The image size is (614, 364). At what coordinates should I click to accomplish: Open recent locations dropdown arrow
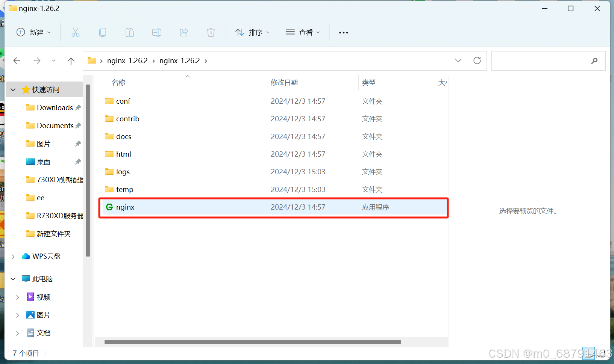(53, 60)
